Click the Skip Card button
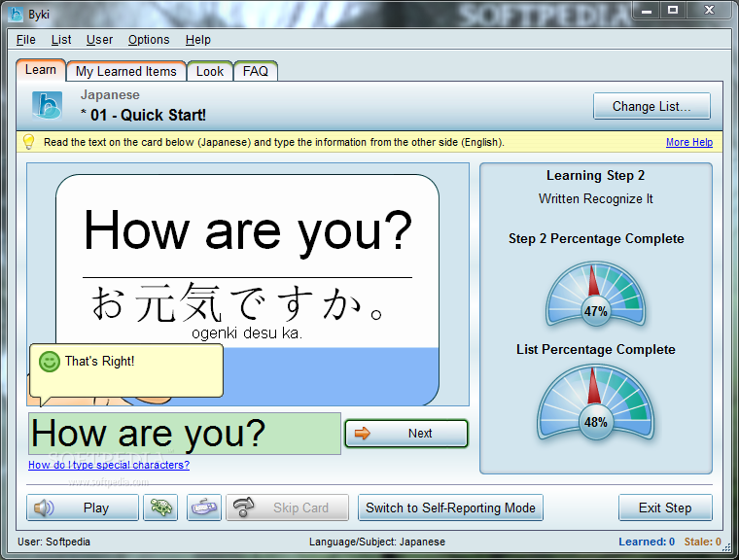 coord(288,507)
